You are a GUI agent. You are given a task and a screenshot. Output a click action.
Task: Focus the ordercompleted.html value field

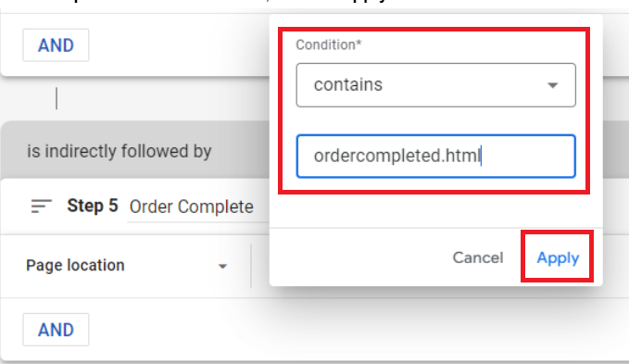tap(436, 156)
